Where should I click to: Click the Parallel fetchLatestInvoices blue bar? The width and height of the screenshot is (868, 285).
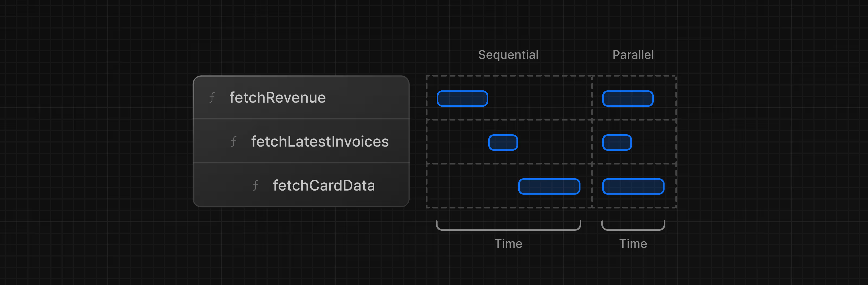(617, 142)
